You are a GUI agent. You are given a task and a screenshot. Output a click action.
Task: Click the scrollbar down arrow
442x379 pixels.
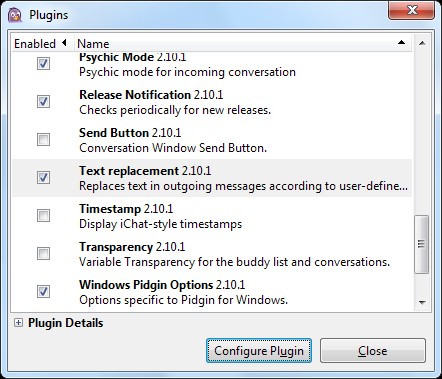coord(422,302)
